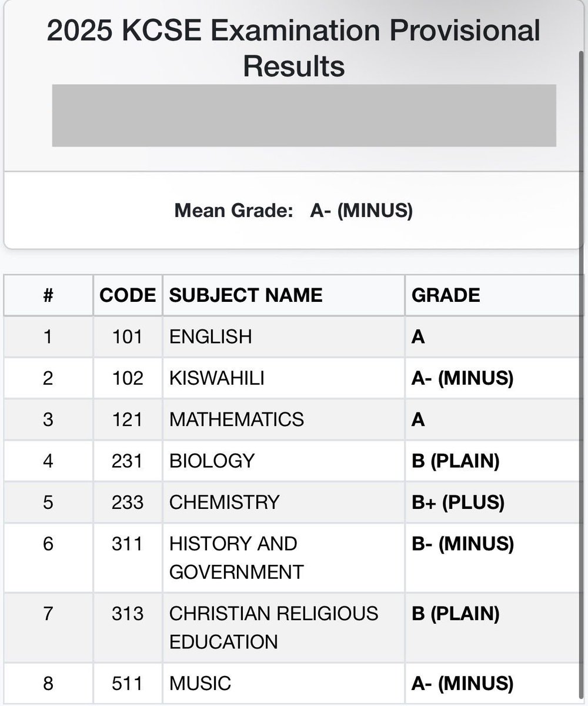
Task: Click CHRISTIAN RELIGIOUS EDUCATION subject cell
Action: click(284, 628)
